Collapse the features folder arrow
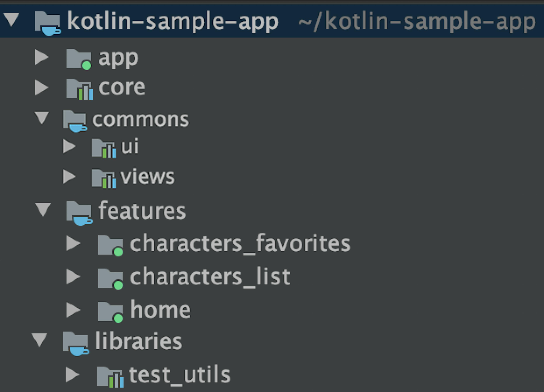 (x=43, y=210)
